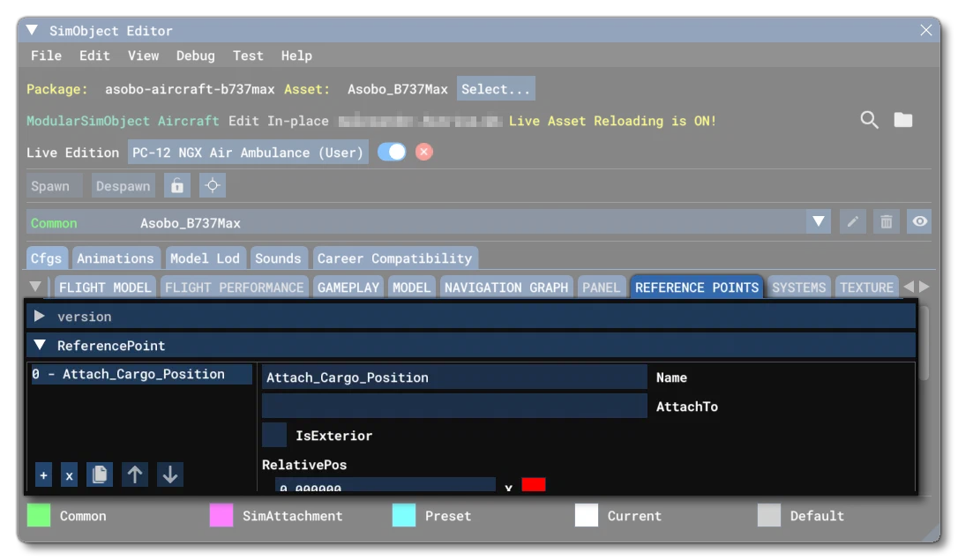Switch to the Sounds tab

[x=278, y=258]
